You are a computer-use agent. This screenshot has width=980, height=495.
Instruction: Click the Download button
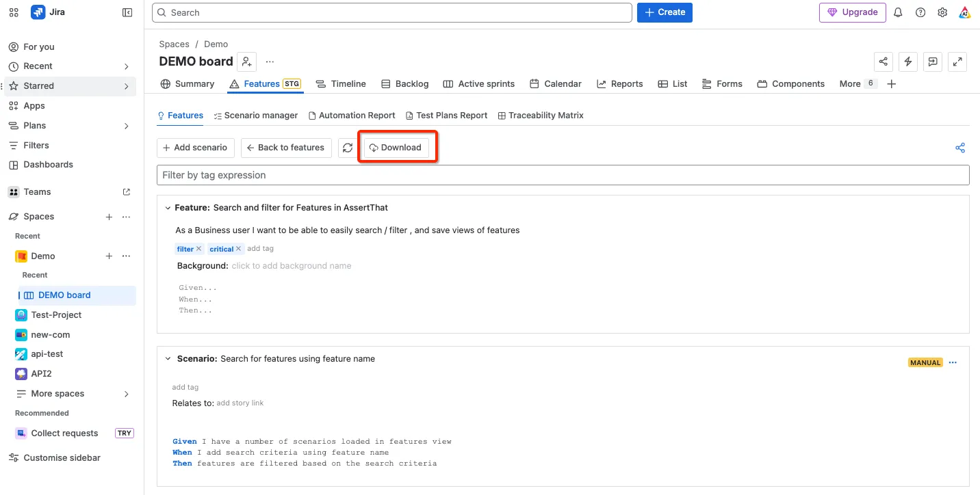[x=396, y=148]
